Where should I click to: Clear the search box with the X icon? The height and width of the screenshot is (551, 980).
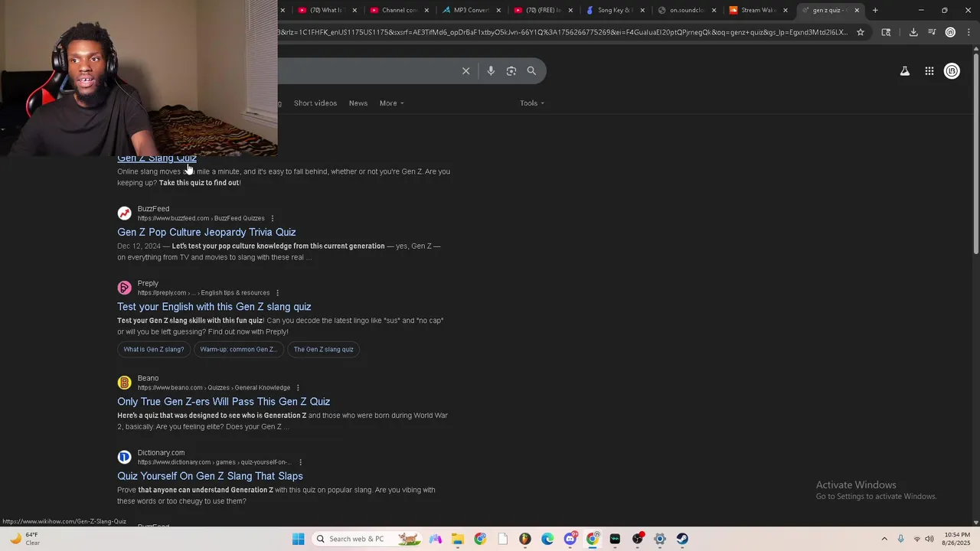pos(465,70)
